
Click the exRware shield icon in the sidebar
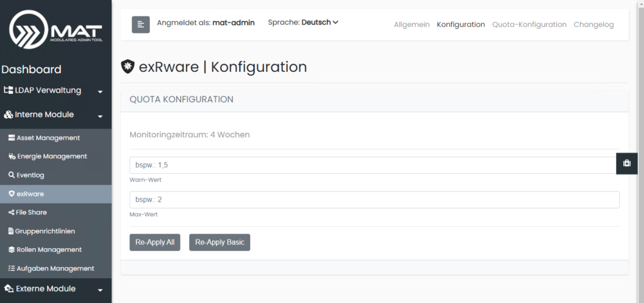(11, 193)
